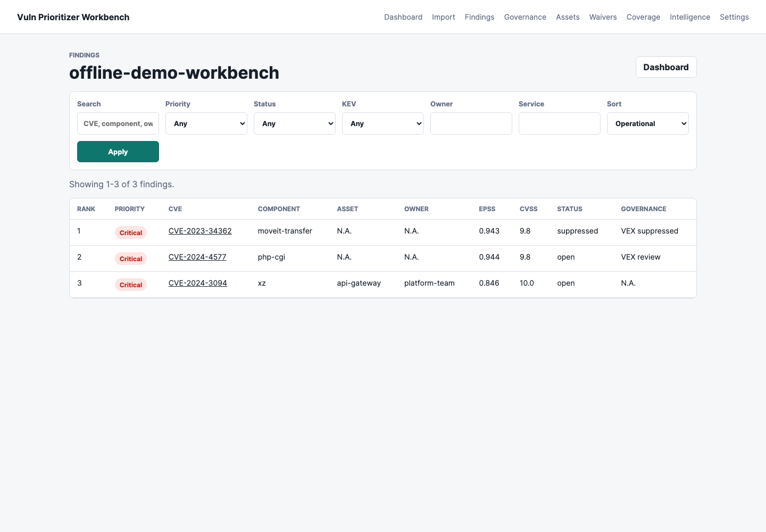
Task: Click the Critical badge for moveit-transfer
Action: [131, 232]
